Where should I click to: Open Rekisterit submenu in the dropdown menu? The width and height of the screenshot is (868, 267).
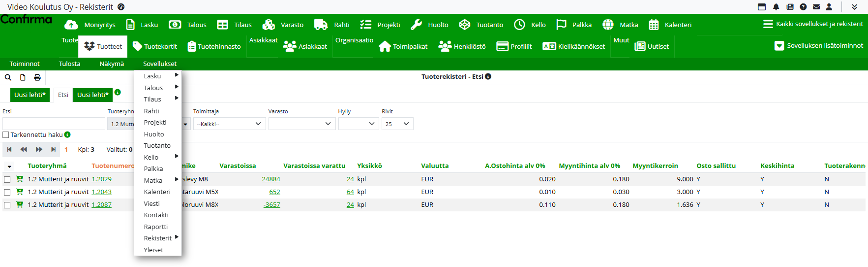point(158,238)
